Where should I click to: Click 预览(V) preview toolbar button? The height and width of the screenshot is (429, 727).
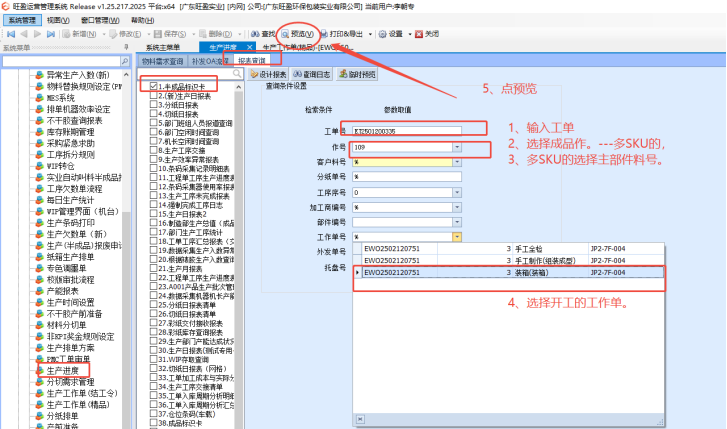point(297,34)
